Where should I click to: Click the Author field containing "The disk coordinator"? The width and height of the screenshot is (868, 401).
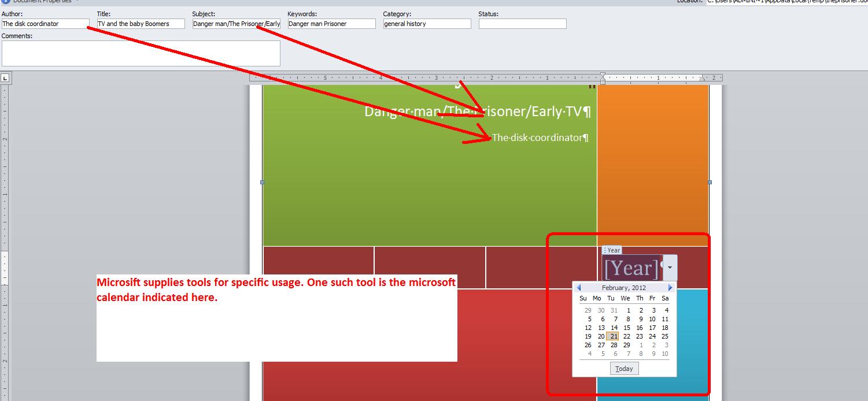[46, 24]
